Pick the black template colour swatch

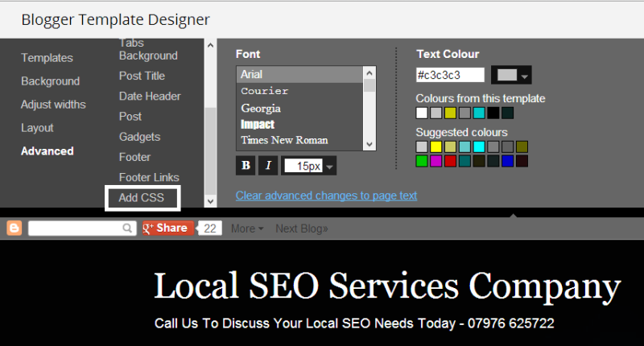point(493,113)
